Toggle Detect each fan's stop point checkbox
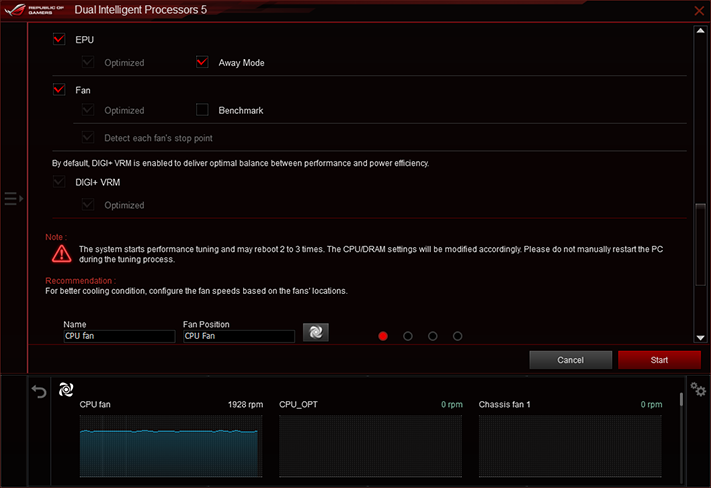The image size is (711, 488). [x=88, y=137]
